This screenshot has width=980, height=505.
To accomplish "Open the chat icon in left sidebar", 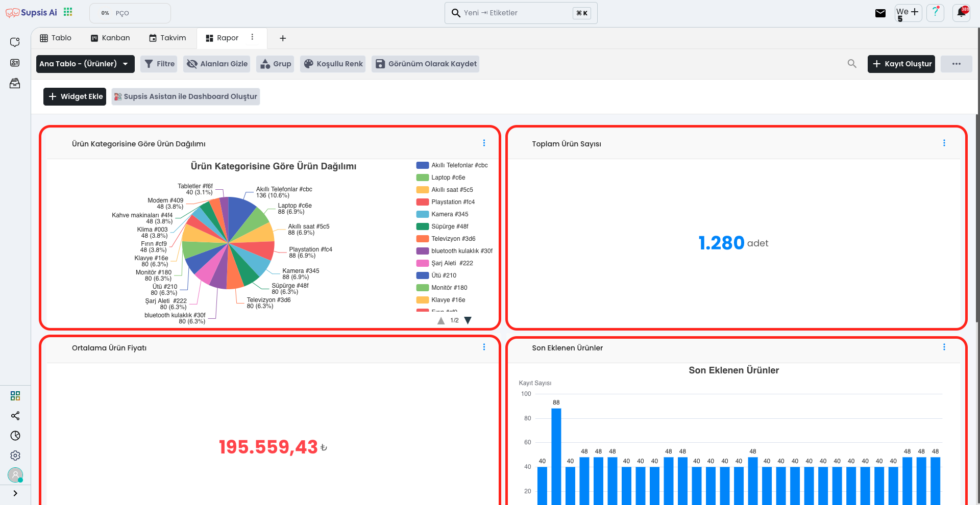I will tap(15, 42).
